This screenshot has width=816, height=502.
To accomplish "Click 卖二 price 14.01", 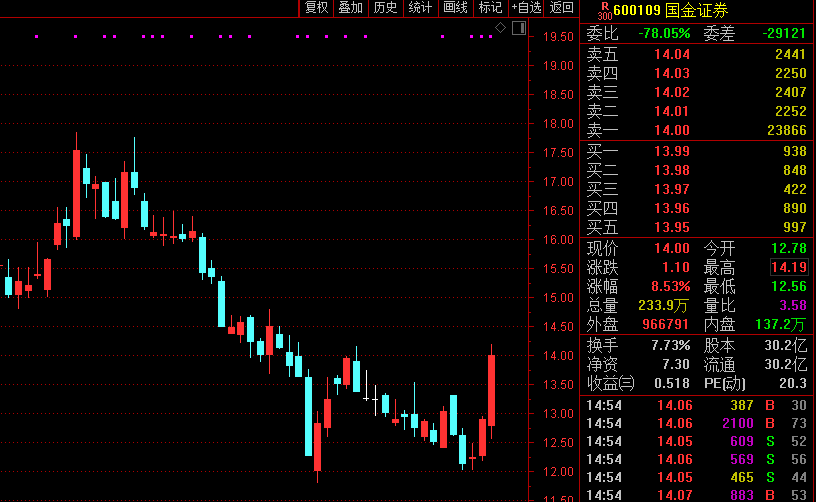I will [671, 111].
